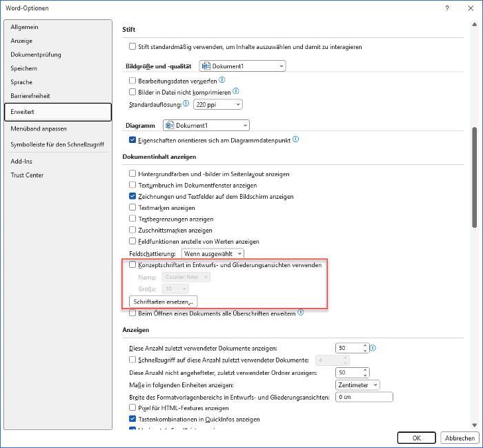Uncheck Eigenschaften orientieren sich am Diagrammdatenpunkt
The height and width of the screenshot is (448, 483).
tap(132, 140)
